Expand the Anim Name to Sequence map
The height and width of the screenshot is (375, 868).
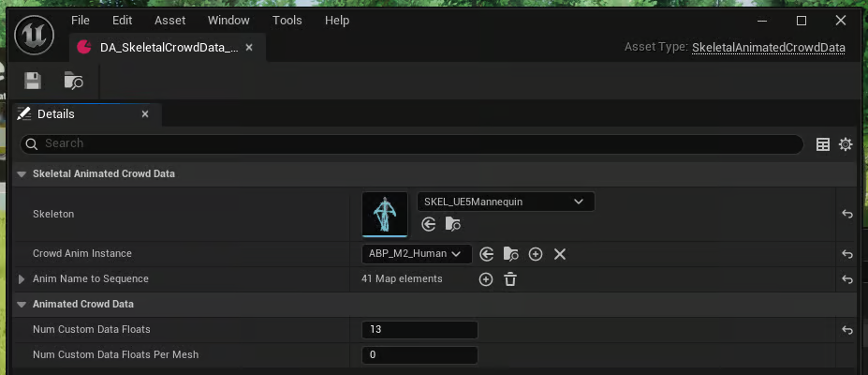click(22, 279)
